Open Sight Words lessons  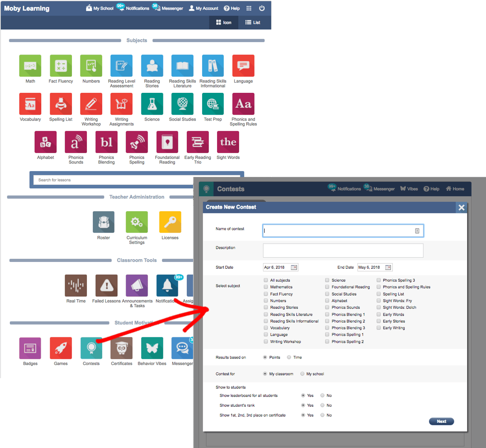pos(228,142)
